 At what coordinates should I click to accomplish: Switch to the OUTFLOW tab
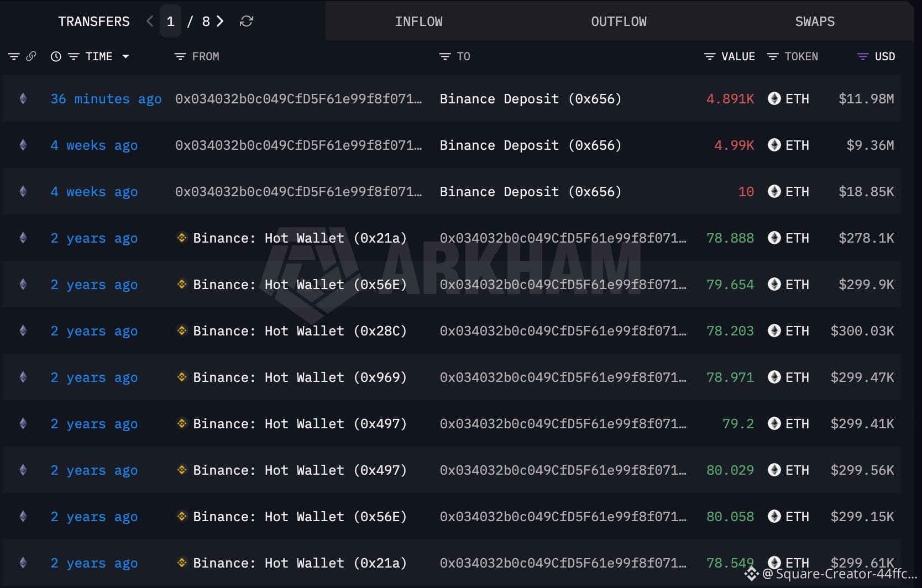click(x=619, y=22)
